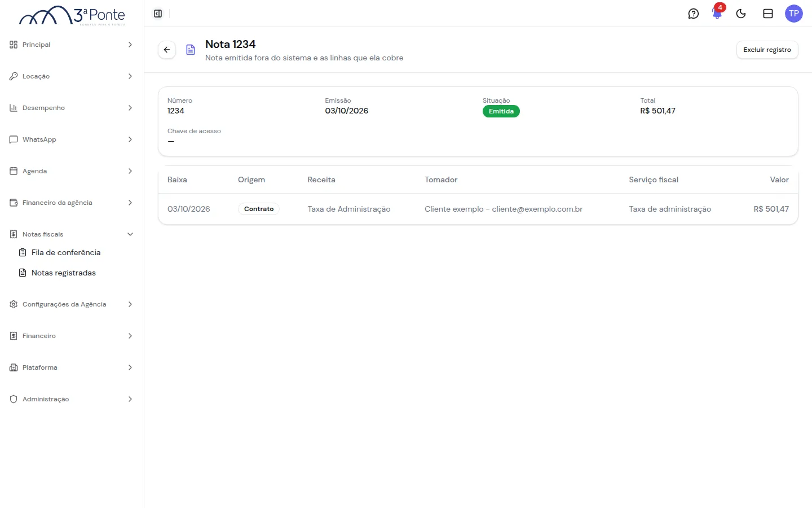This screenshot has height=508, width=812.
Task: Click the Notas fiscais receipt icon
Action: [14, 234]
